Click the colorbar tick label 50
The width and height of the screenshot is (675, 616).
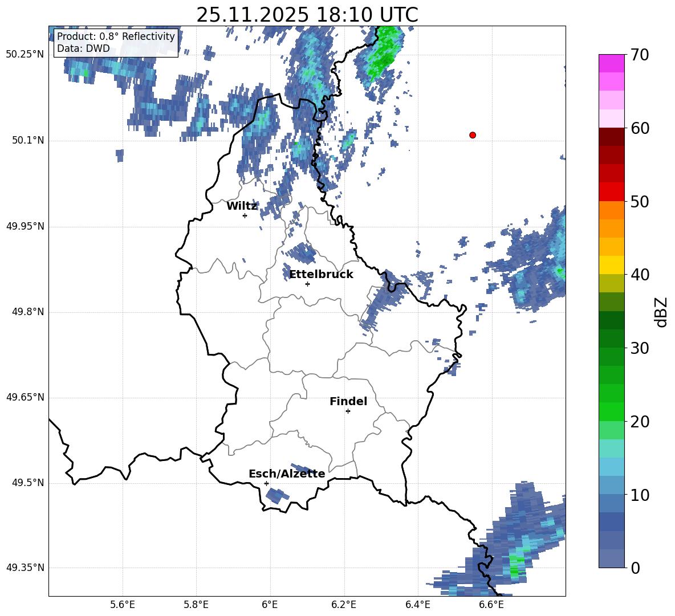click(x=640, y=202)
